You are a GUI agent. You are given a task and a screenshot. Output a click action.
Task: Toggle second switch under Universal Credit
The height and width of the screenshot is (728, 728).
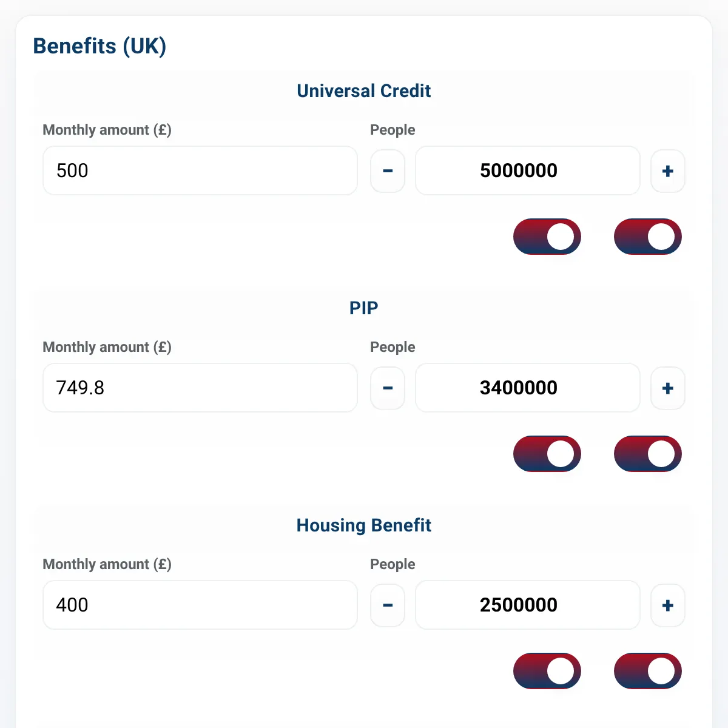[x=648, y=237]
